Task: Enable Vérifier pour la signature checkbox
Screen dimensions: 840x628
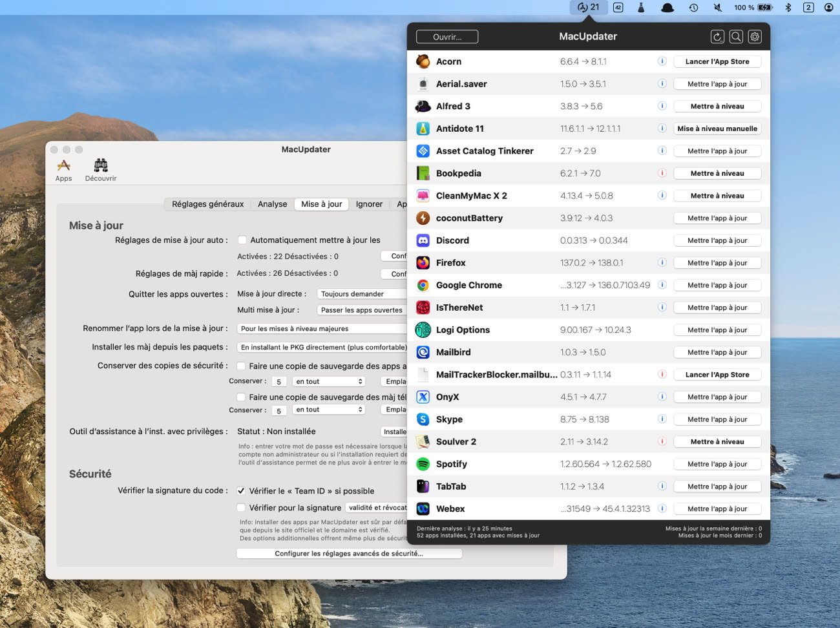Action: [x=241, y=507]
